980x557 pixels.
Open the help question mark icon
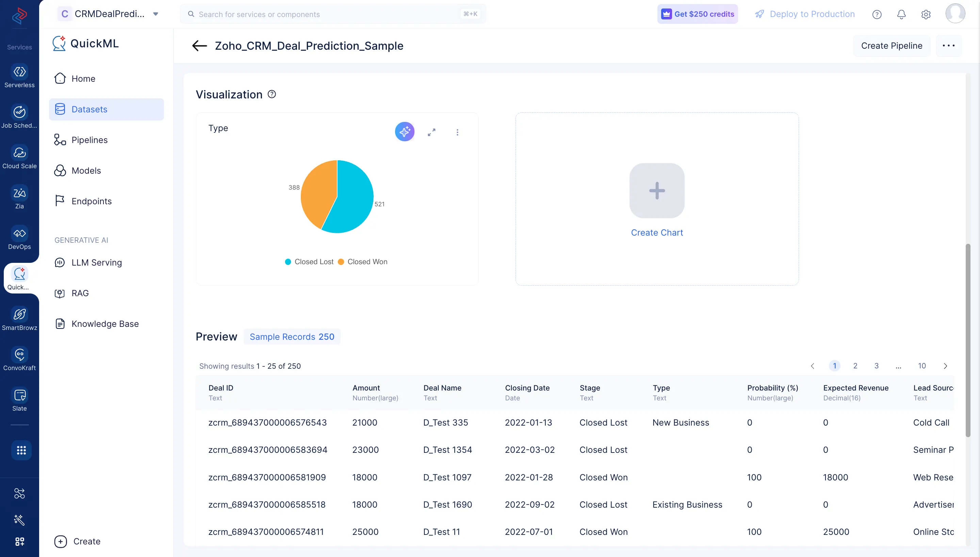[877, 15]
